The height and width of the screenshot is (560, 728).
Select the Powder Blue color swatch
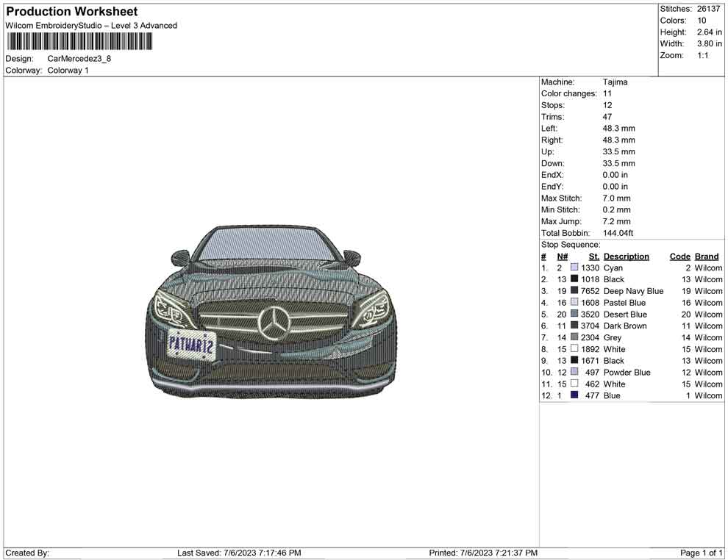pyautogui.click(x=574, y=373)
